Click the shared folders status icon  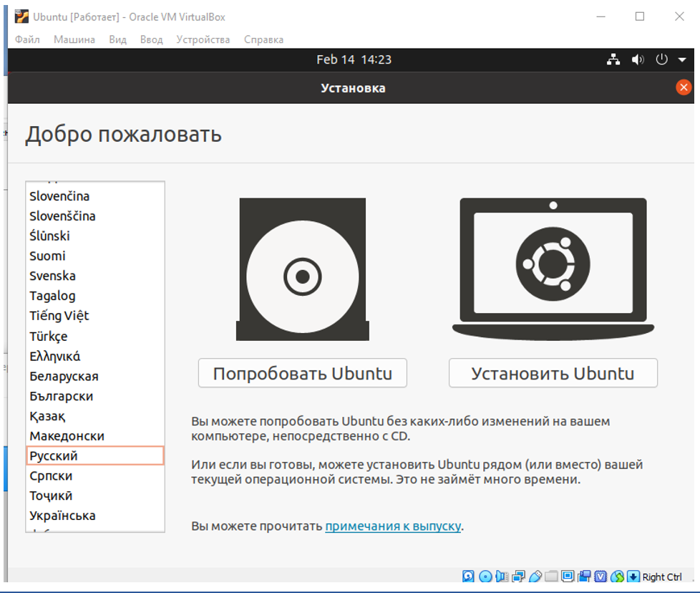(551, 577)
